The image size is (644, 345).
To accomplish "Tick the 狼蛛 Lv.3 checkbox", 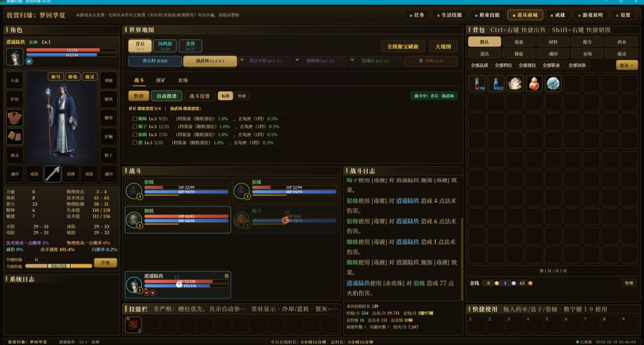I will click(x=135, y=134).
